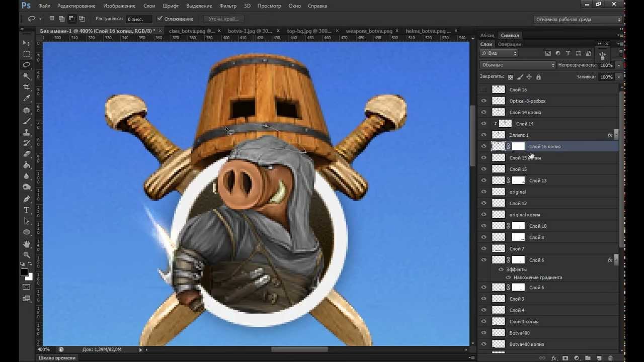This screenshot has height=362, width=644.
Task: Filter layers by type layers
Action: (568, 53)
